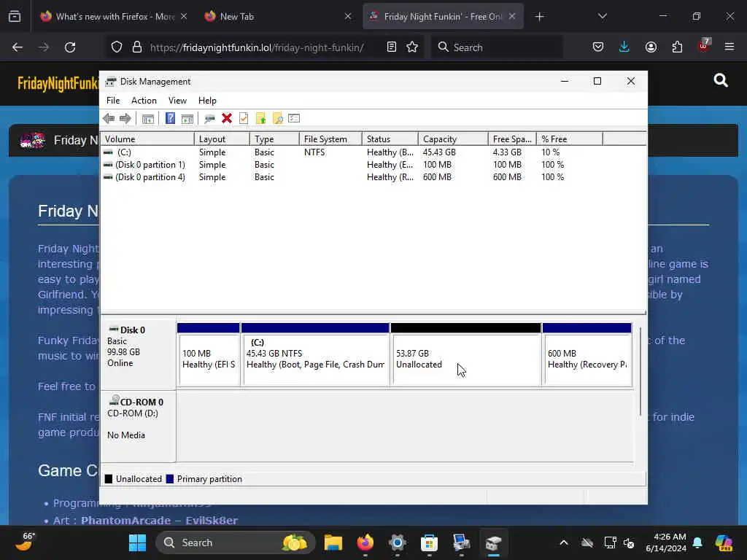Sort by the Capacity column header

tap(453, 139)
